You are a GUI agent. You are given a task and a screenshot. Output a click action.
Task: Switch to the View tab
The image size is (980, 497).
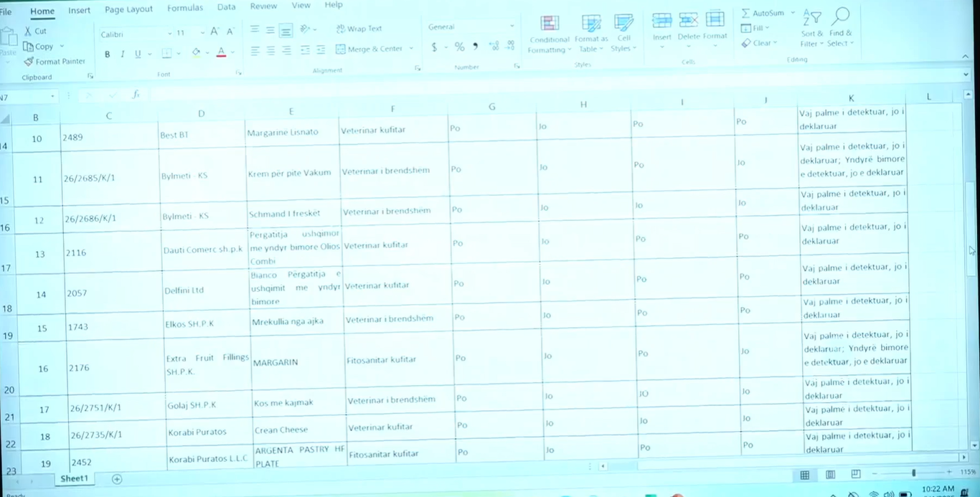click(301, 5)
